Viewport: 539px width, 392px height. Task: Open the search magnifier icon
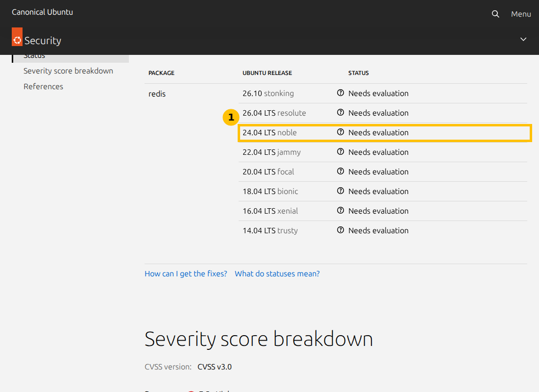495,14
